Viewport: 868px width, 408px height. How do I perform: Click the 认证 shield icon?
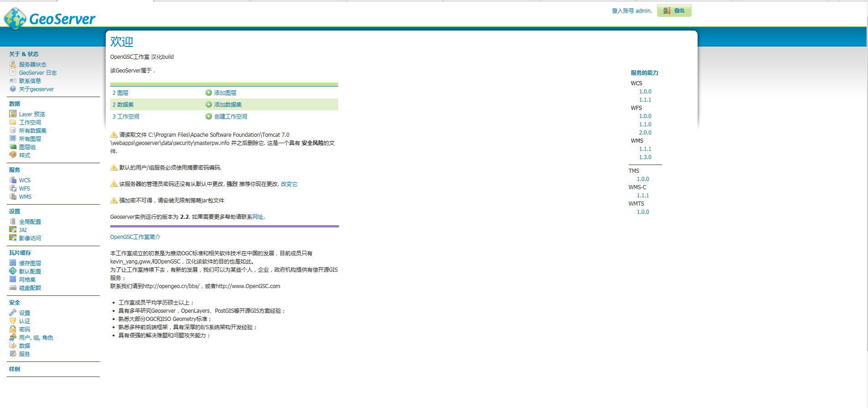13,321
